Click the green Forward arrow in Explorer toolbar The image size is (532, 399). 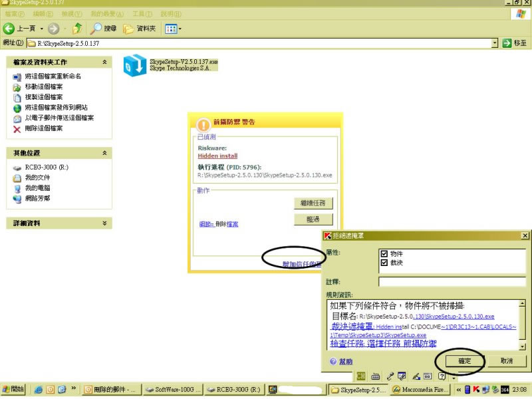tap(53, 29)
